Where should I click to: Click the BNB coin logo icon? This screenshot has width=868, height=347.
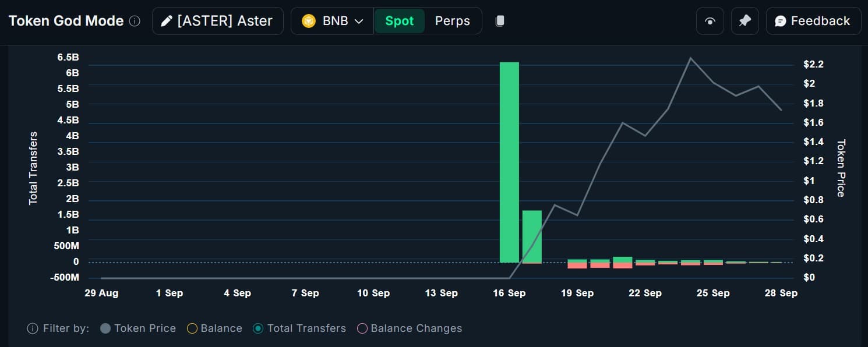[309, 21]
